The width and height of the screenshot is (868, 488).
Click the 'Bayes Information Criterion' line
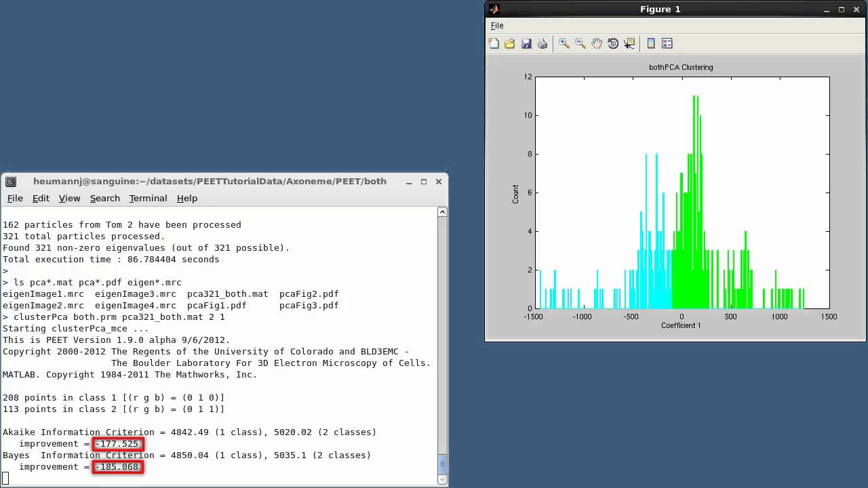point(186,455)
